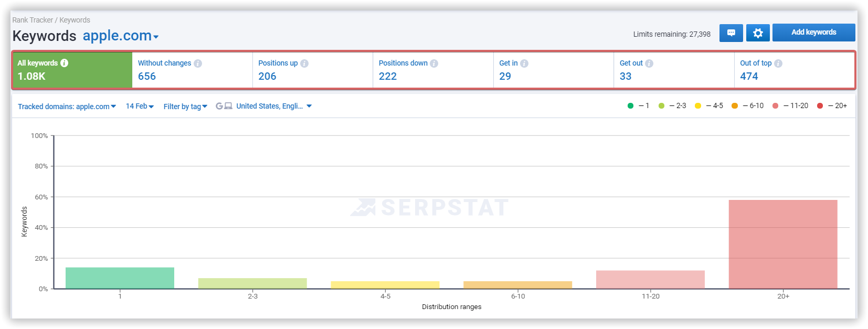Image resolution: width=868 pixels, height=329 pixels.
Task: Select the All keywords tab
Action: point(72,70)
